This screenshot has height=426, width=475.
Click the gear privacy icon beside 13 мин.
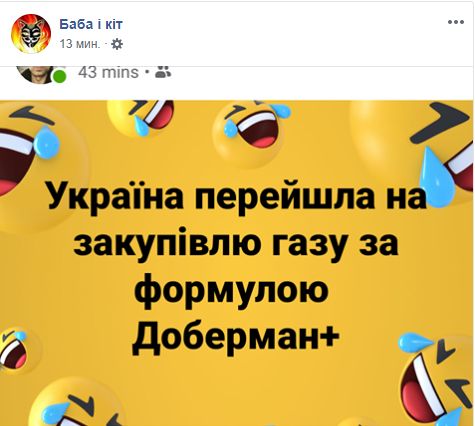(x=117, y=44)
